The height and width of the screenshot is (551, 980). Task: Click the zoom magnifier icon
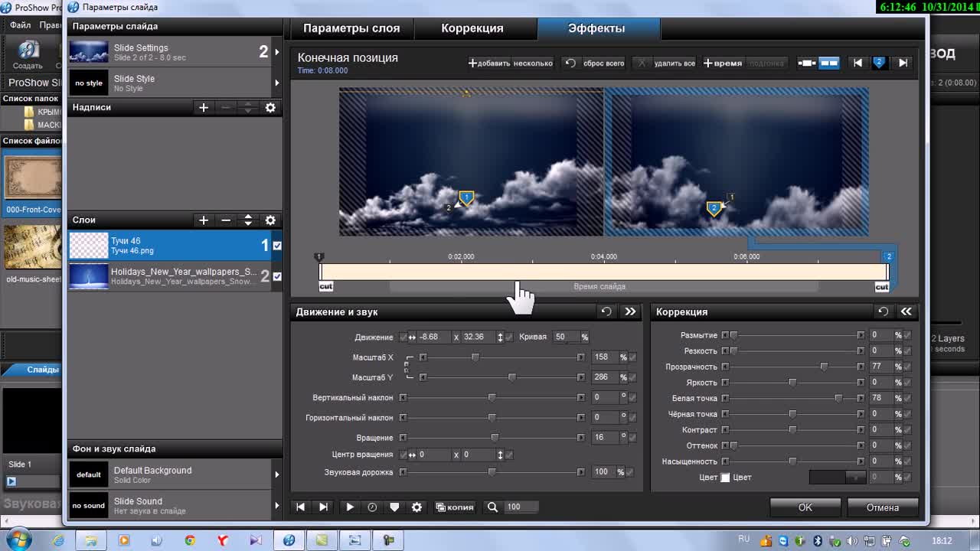click(x=492, y=507)
